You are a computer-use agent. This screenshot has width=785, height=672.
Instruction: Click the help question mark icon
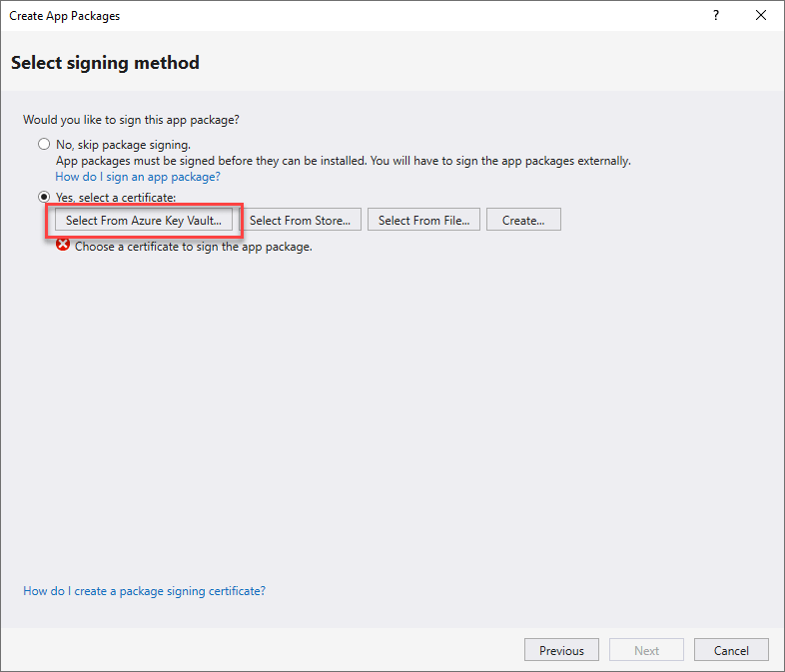click(716, 16)
